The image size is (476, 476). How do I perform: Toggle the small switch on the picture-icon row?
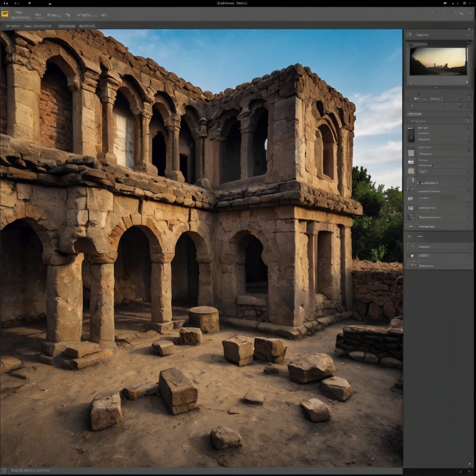(467, 208)
